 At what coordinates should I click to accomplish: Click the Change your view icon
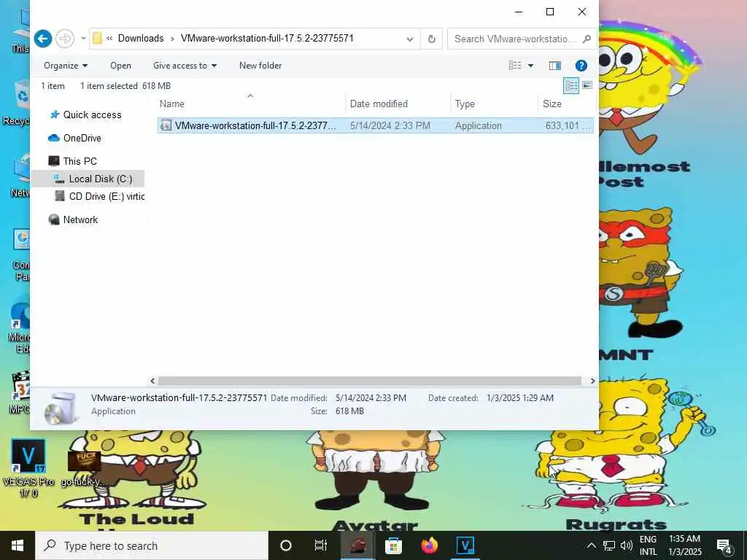[x=515, y=65]
